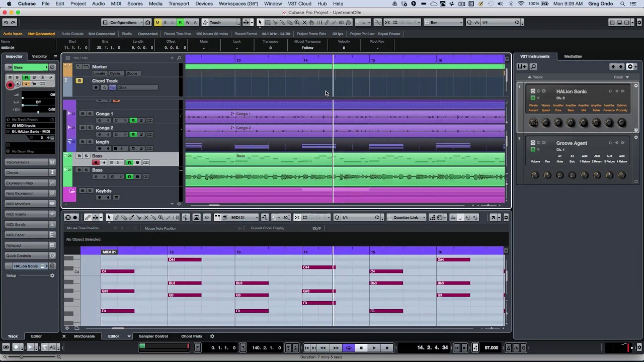Click Play on the transport bar
This screenshot has height=362, width=644.
pyautogui.click(x=374, y=347)
